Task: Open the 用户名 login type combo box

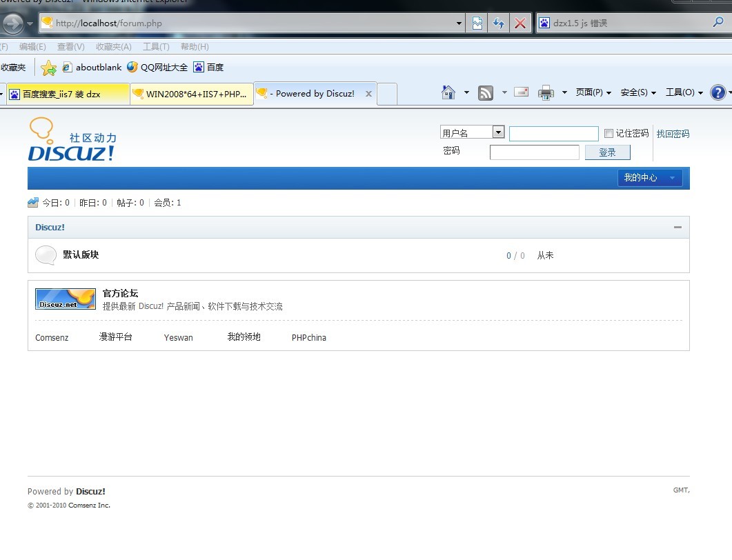Action: click(472, 132)
